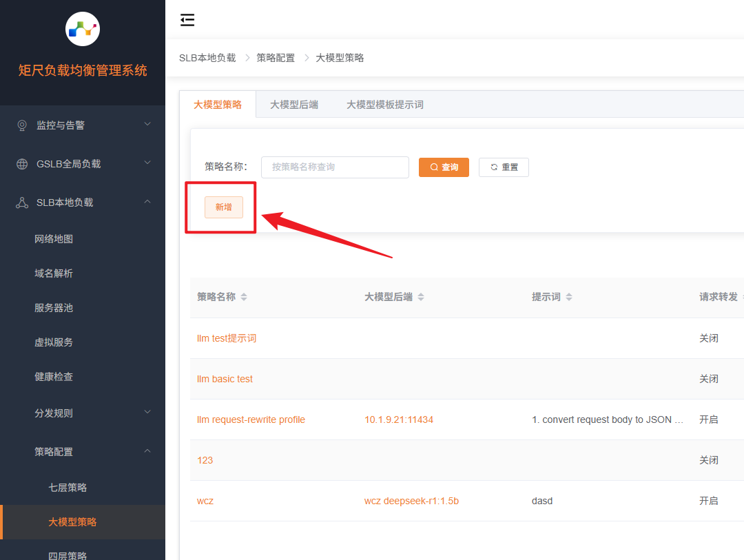Expand the GSLB全局负载 menu chevron
The height and width of the screenshot is (560, 744).
(x=147, y=163)
